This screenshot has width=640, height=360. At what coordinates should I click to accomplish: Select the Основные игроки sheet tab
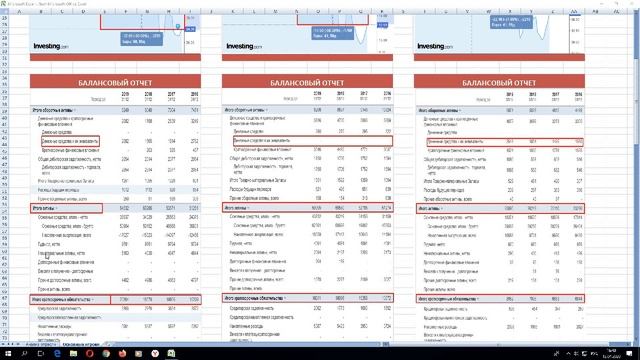[81, 344]
